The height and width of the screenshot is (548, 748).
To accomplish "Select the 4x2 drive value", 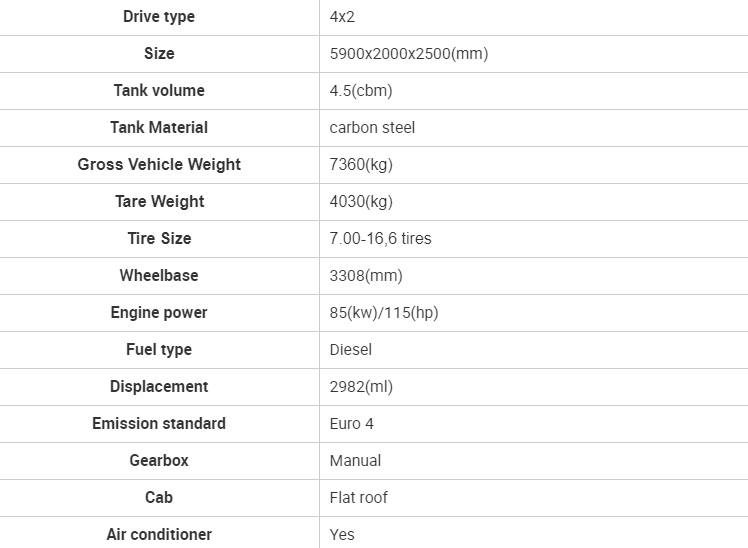I will (343, 17).
